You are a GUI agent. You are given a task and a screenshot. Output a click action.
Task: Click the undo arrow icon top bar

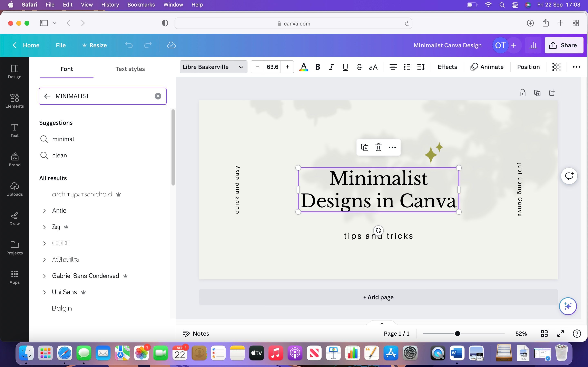coord(129,45)
